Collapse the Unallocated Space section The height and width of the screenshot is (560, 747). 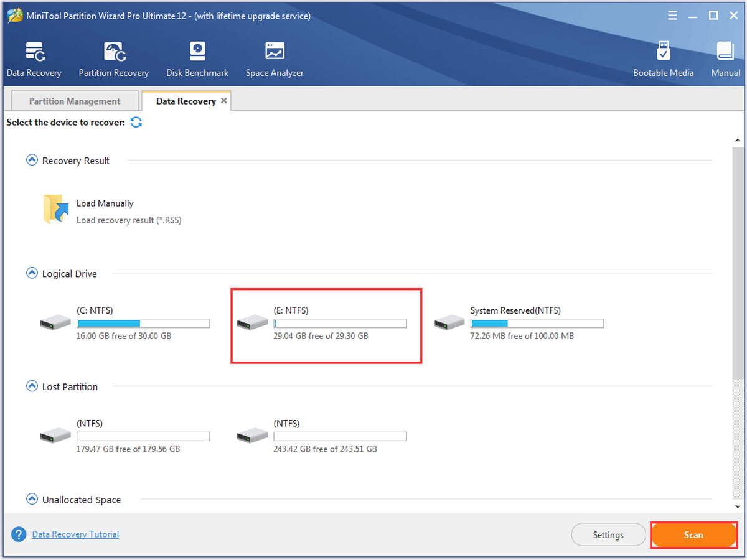pyautogui.click(x=32, y=499)
